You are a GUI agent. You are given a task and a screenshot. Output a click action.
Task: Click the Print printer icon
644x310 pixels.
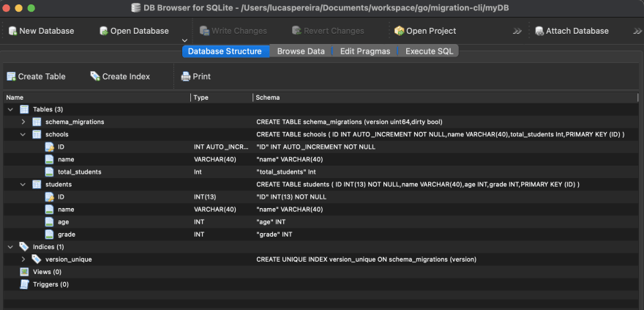[186, 76]
